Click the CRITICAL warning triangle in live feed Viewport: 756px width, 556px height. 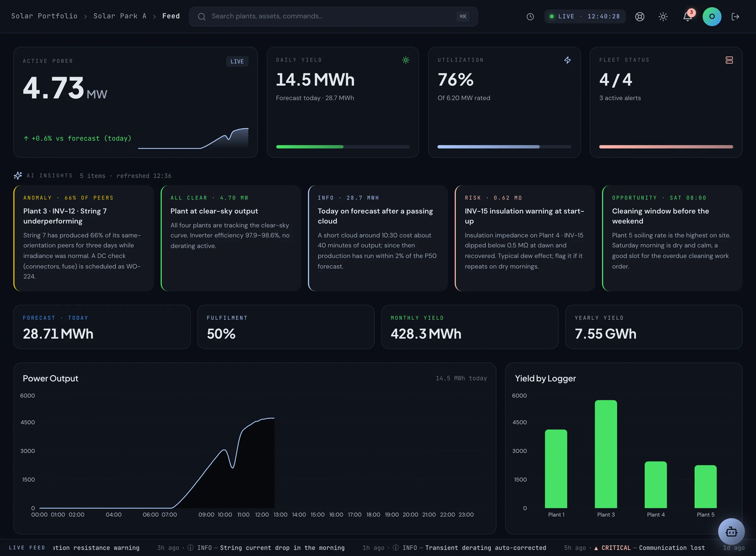596,548
